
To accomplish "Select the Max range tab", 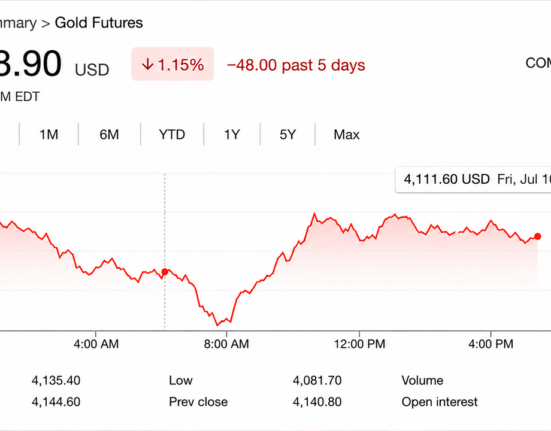I will (346, 135).
